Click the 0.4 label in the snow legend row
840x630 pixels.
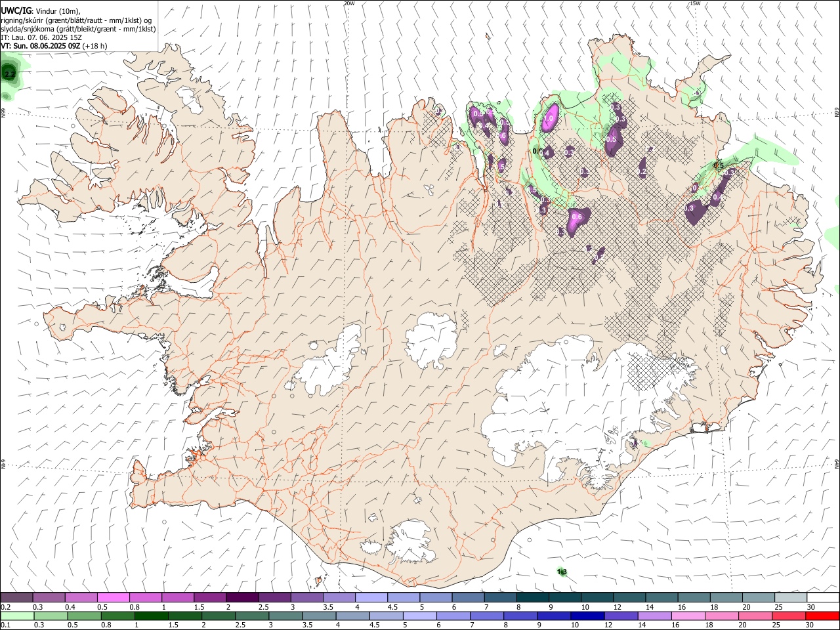pyautogui.click(x=70, y=607)
